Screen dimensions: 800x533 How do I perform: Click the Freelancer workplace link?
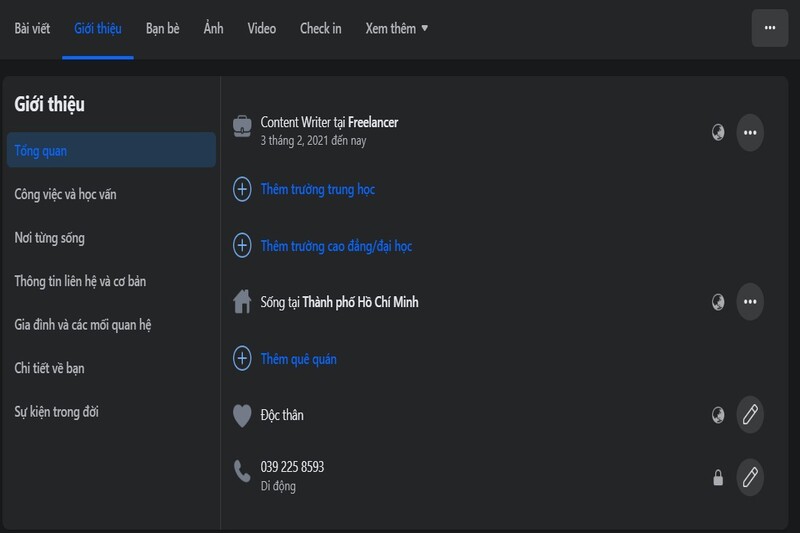coord(373,122)
